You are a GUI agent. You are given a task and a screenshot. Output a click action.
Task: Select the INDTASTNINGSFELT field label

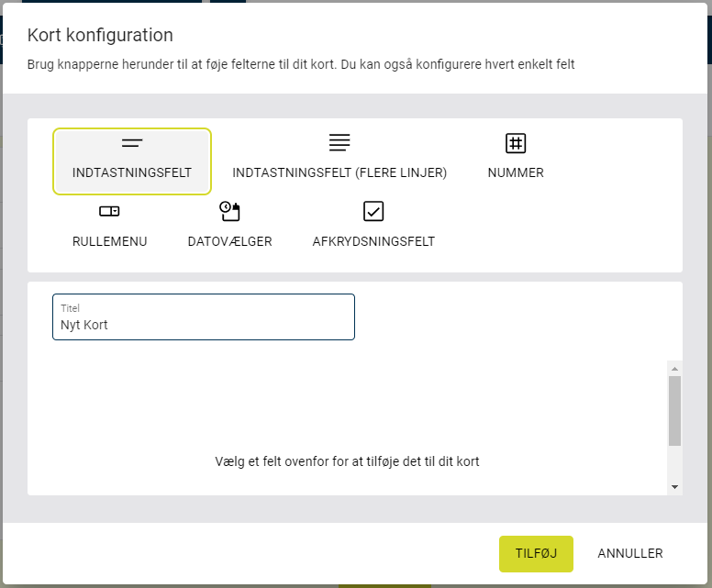(x=132, y=172)
